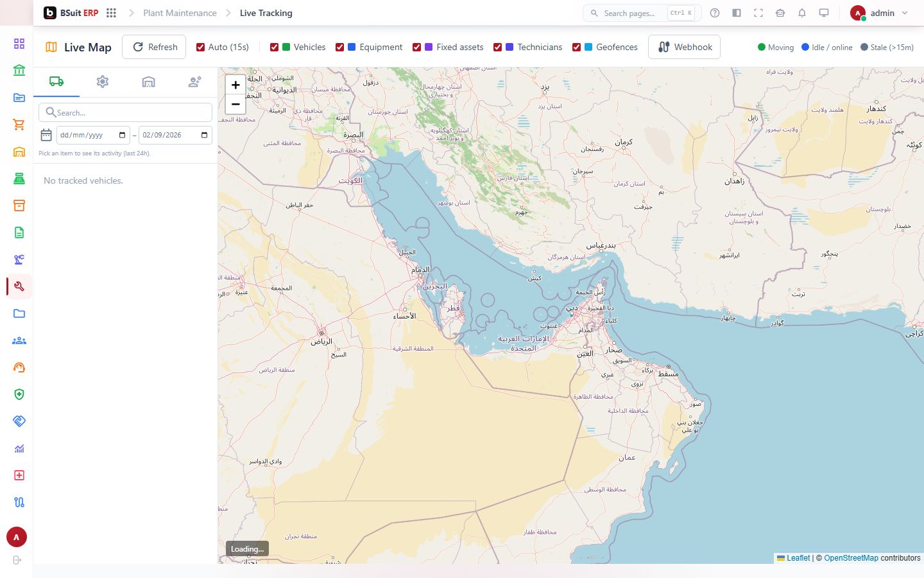This screenshot has width=924, height=578.
Task: Toggle the Technicians layer checkbox
Action: point(497,47)
